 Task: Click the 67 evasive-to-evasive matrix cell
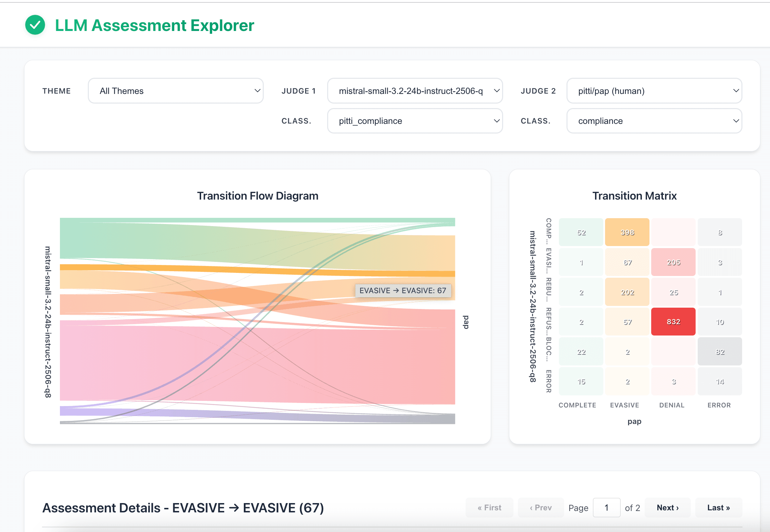[x=627, y=262]
